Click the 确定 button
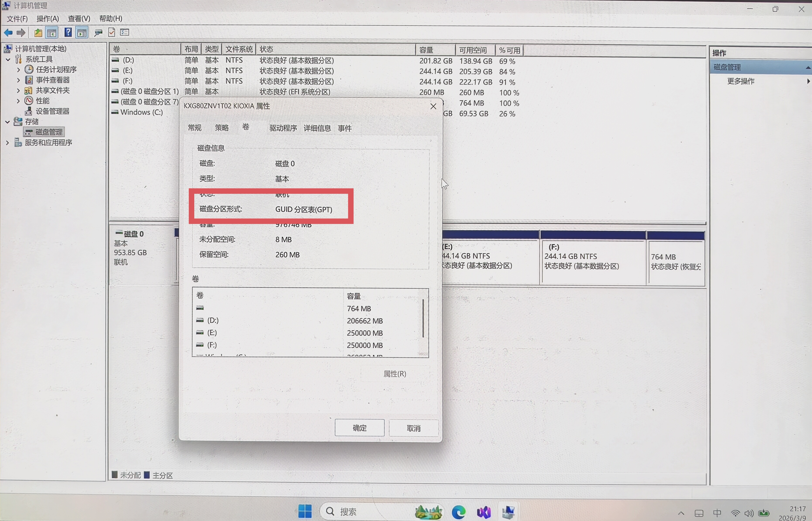 click(360, 428)
